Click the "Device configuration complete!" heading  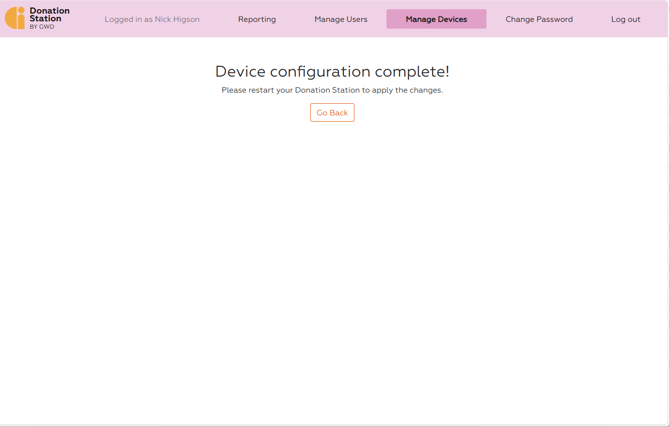click(x=332, y=72)
